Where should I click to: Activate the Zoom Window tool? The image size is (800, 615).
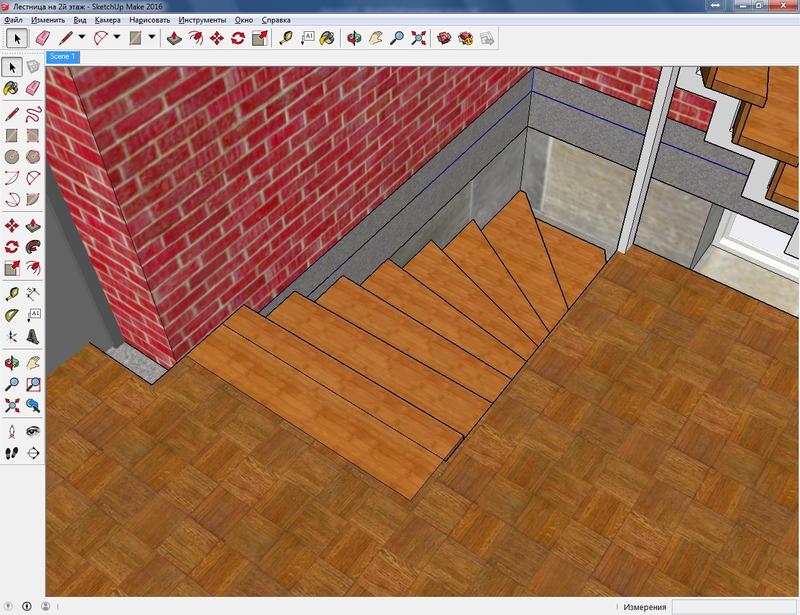coord(33,384)
